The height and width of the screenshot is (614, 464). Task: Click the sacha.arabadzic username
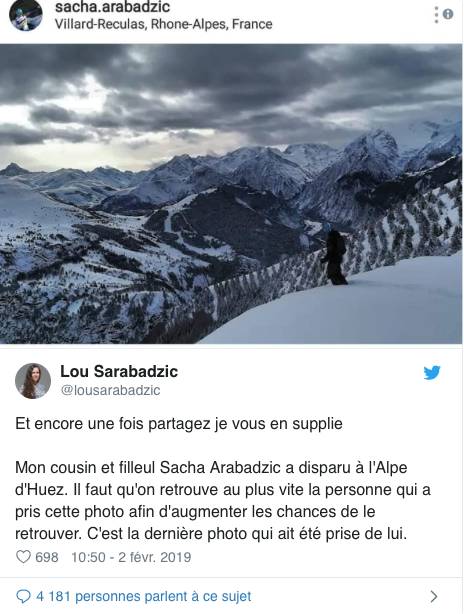[x=112, y=7]
